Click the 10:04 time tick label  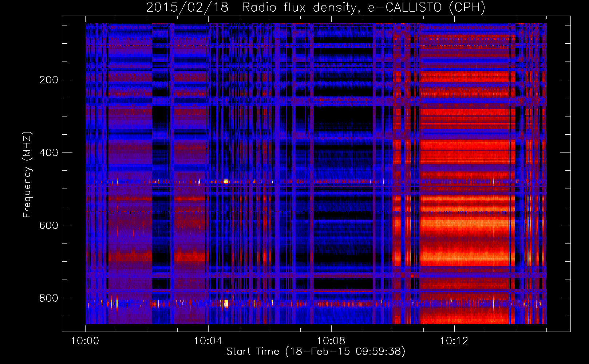coord(208,341)
